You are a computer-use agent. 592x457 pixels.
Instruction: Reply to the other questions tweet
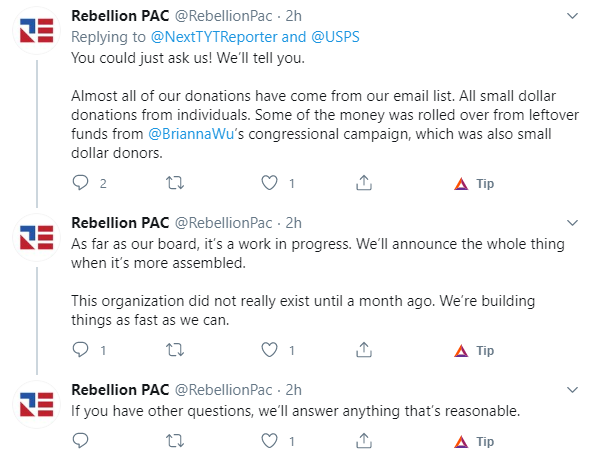[80, 441]
